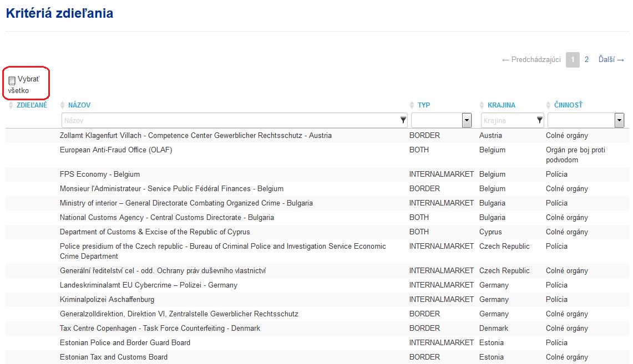
Task: Select Department of Customs & Excise Cyprus
Action: (x=317, y=232)
